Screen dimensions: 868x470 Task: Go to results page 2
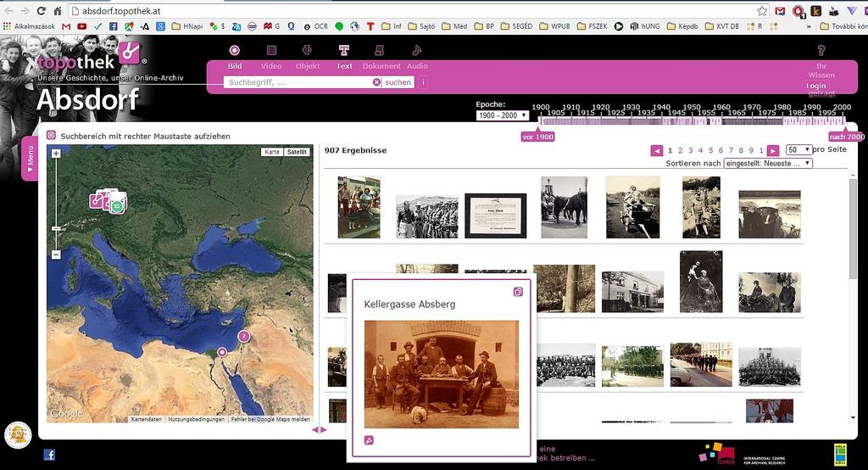coord(681,150)
